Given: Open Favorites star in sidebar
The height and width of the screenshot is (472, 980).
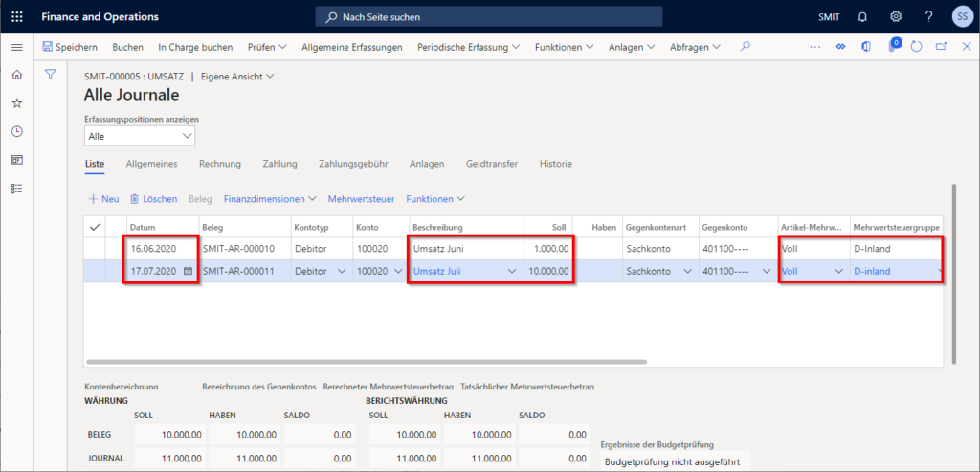Looking at the screenshot, I should [x=17, y=103].
